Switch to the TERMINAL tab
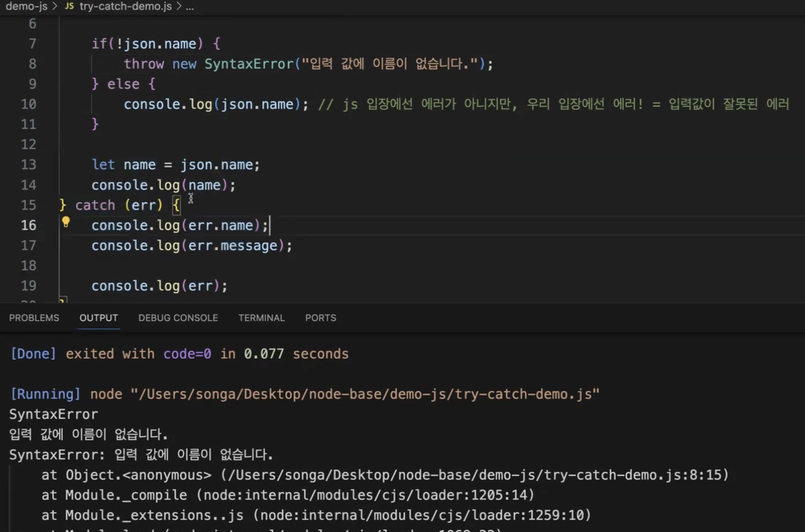 pyautogui.click(x=262, y=318)
